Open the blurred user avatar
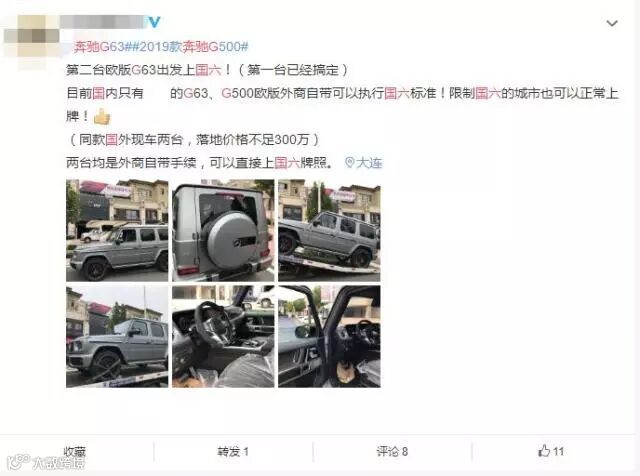Screen dimensions: 640x476 click(31, 36)
